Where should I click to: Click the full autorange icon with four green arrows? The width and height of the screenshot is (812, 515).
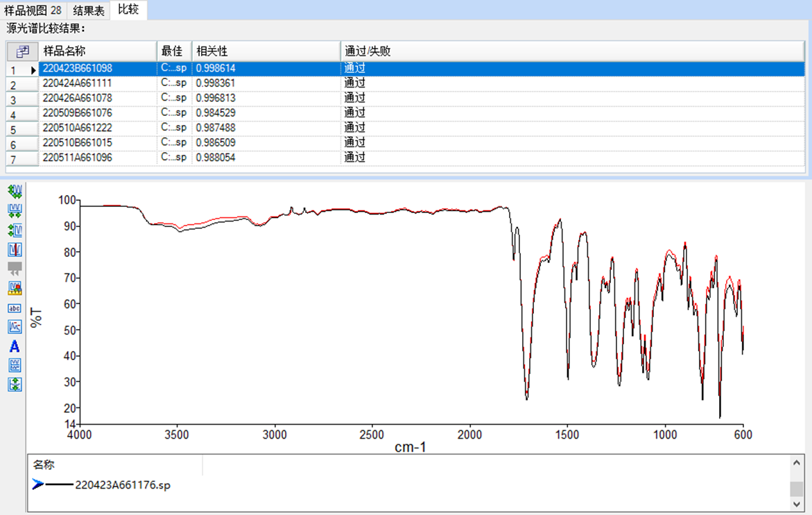coord(15,191)
